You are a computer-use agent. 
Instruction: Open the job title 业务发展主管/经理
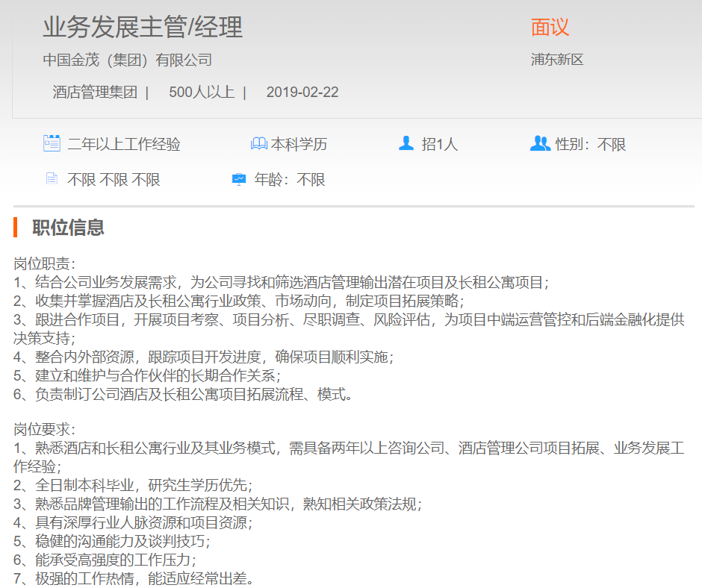pyautogui.click(x=143, y=28)
